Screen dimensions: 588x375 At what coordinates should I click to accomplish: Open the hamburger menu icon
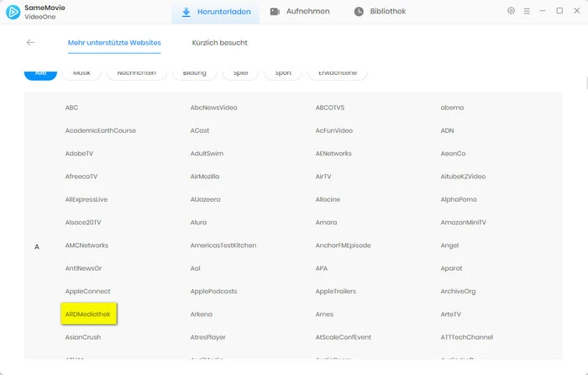[x=528, y=11]
